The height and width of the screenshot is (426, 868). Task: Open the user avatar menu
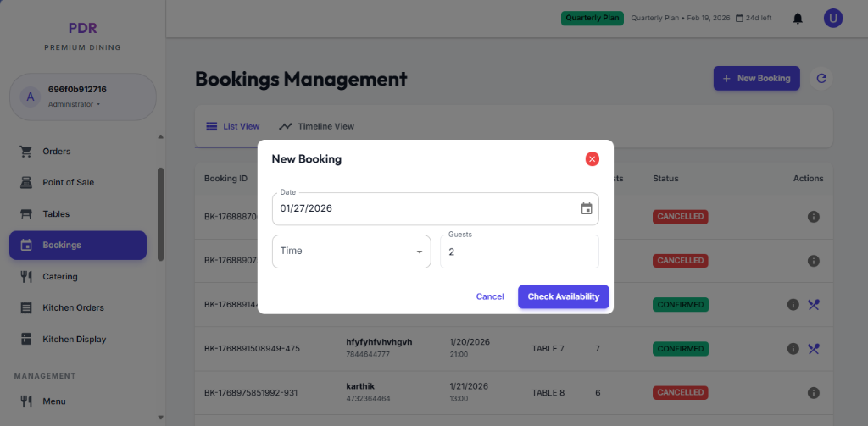pyautogui.click(x=833, y=19)
